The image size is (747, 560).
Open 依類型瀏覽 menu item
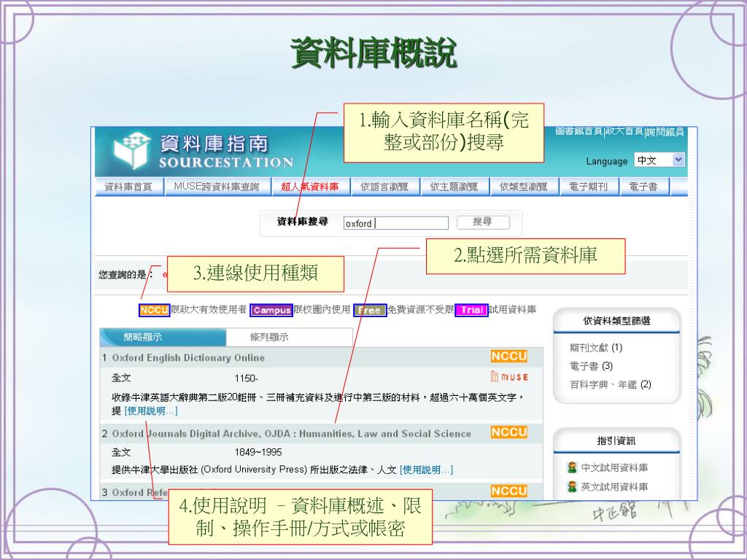tap(523, 187)
